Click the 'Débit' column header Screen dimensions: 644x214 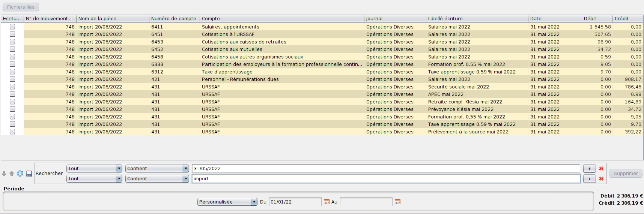click(x=596, y=19)
